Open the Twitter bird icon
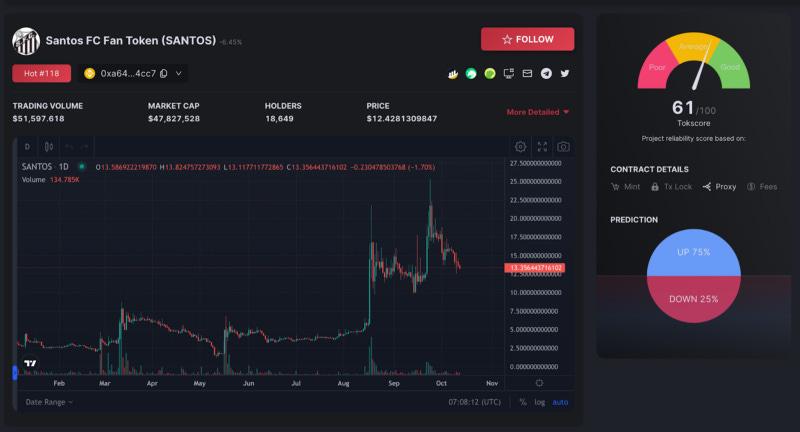This screenshot has width=800, height=432. [565, 73]
